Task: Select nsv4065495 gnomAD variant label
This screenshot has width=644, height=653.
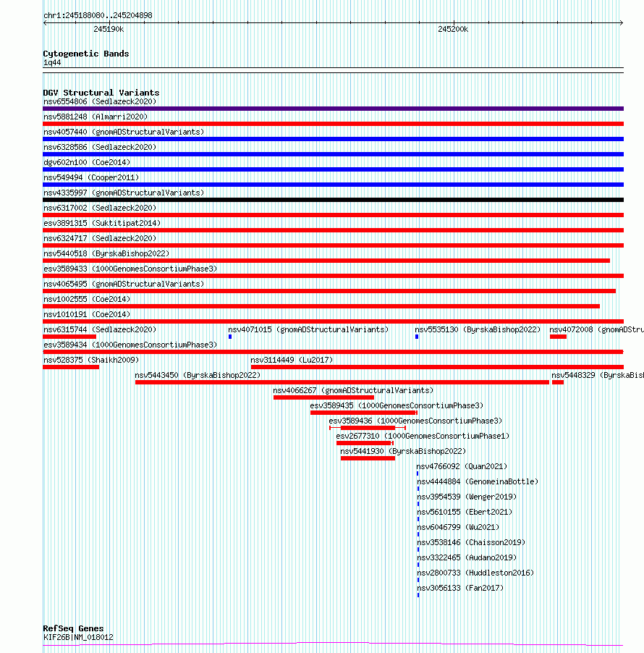Action: coord(124,284)
